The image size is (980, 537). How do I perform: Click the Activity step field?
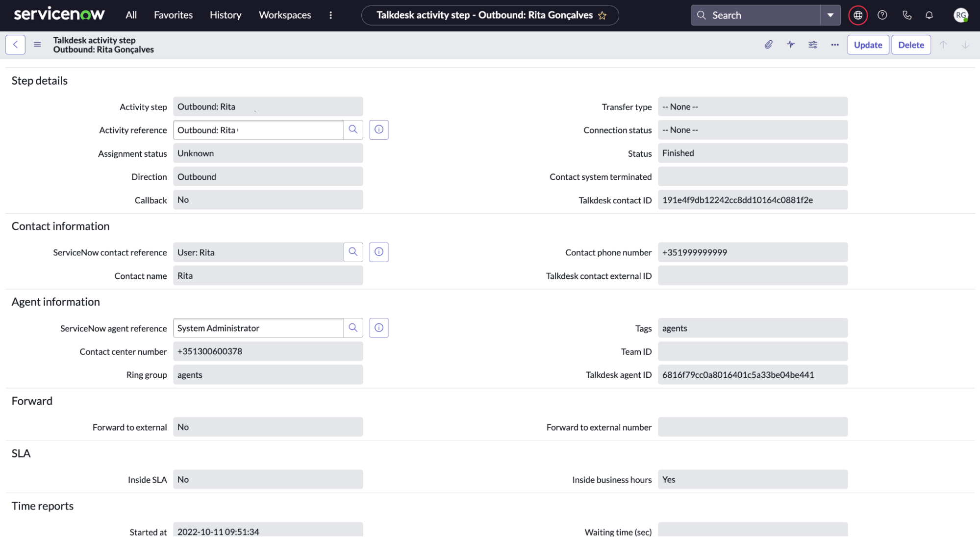(268, 107)
